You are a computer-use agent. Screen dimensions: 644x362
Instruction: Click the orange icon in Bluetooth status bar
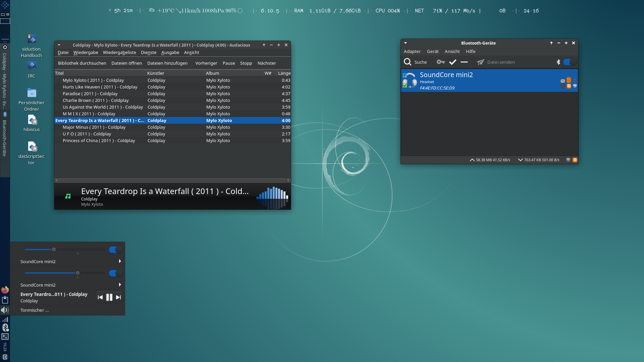575,160
